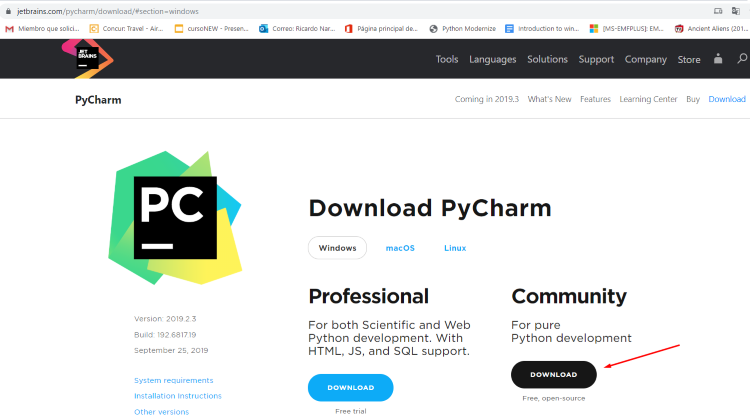Open the Página principal de... Office bookmark
This screenshot has width=750, height=415.
pyautogui.click(x=381, y=29)
